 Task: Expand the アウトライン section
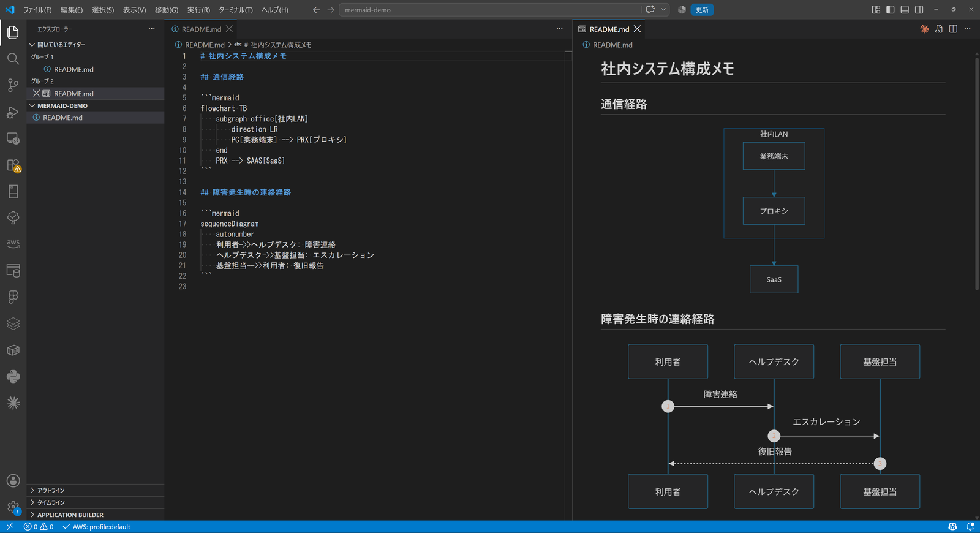[x=96, y=490]
